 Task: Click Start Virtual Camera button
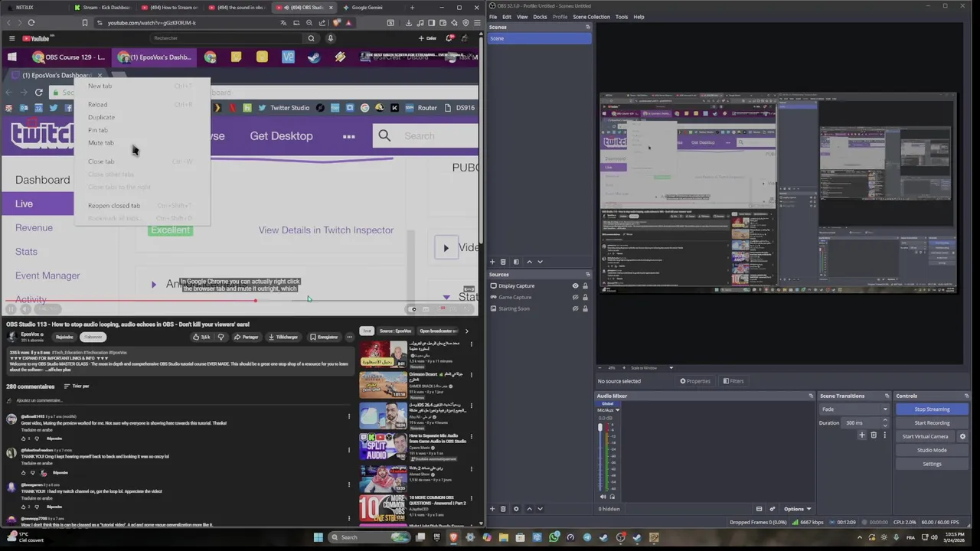(925, 436)
